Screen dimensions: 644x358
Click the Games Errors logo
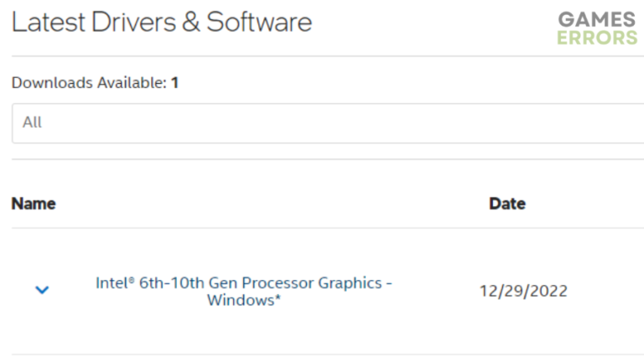(x=597, y=29)
